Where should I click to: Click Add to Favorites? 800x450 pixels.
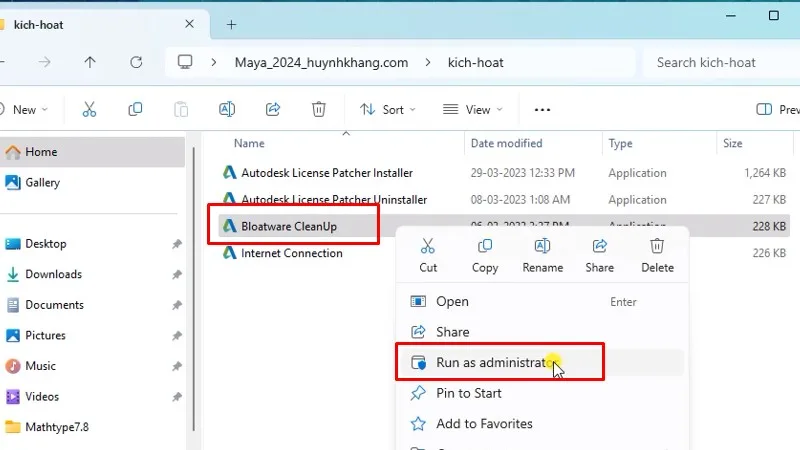pos(540,424)
